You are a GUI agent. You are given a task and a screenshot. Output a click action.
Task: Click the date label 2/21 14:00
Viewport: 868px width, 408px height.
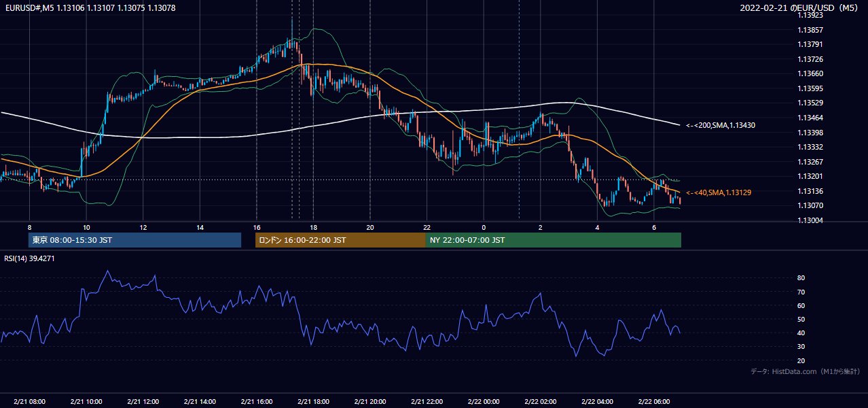[x=200, y=401]
